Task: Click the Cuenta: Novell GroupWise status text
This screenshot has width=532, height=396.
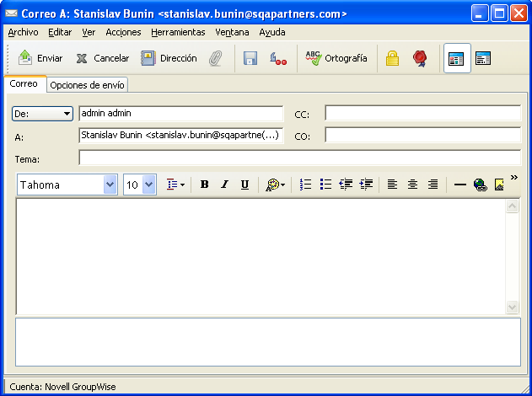Action: [62, 387]
